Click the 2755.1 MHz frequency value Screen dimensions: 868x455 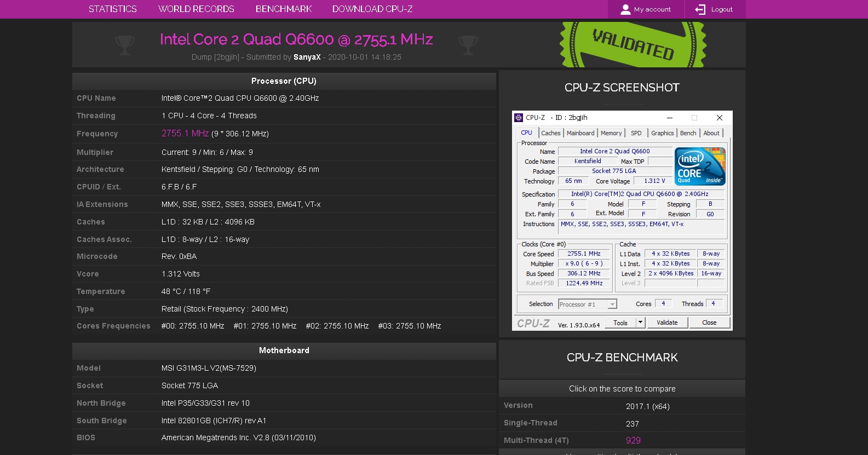[185, 133]
